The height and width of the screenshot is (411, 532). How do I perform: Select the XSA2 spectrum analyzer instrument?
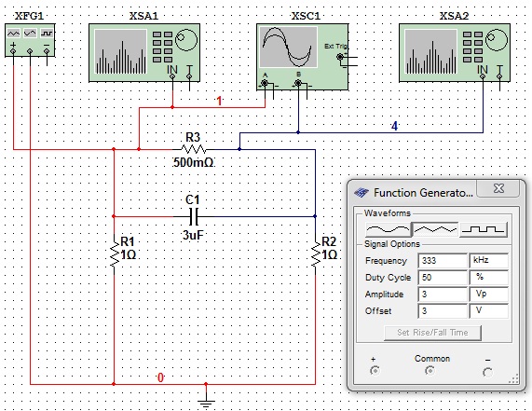pyautogui.click(x=455, y=52)
